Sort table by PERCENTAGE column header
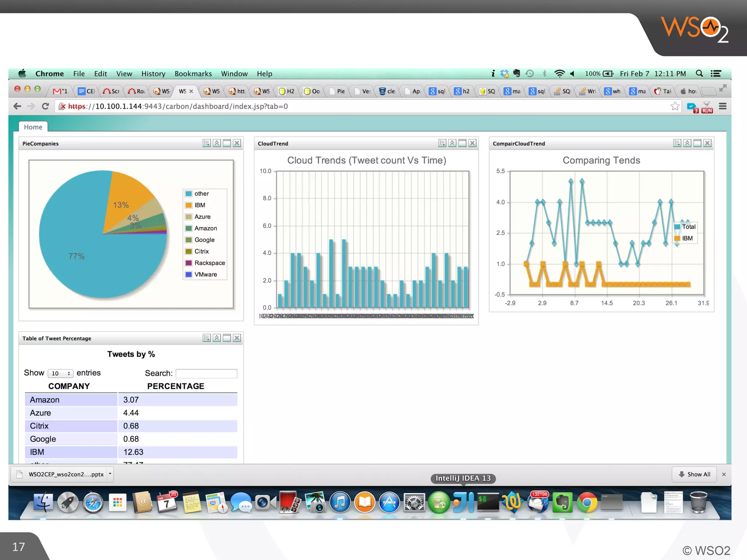The image size is (747, 560). [175, 386]
